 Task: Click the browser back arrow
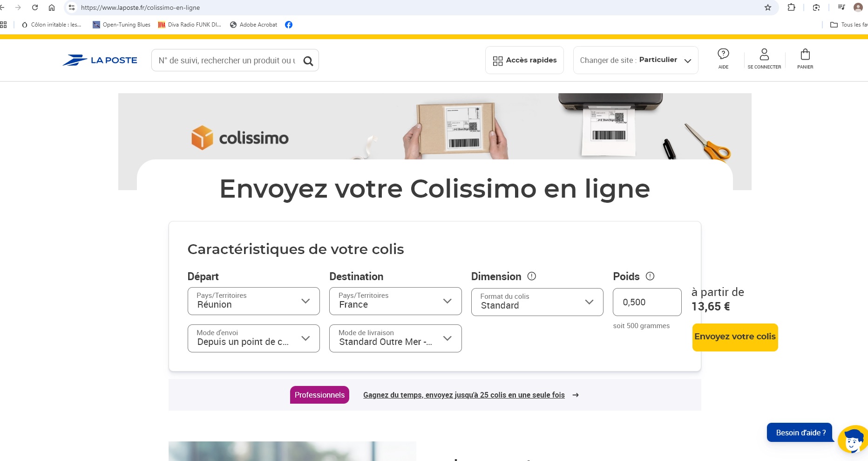pos(2,7)
